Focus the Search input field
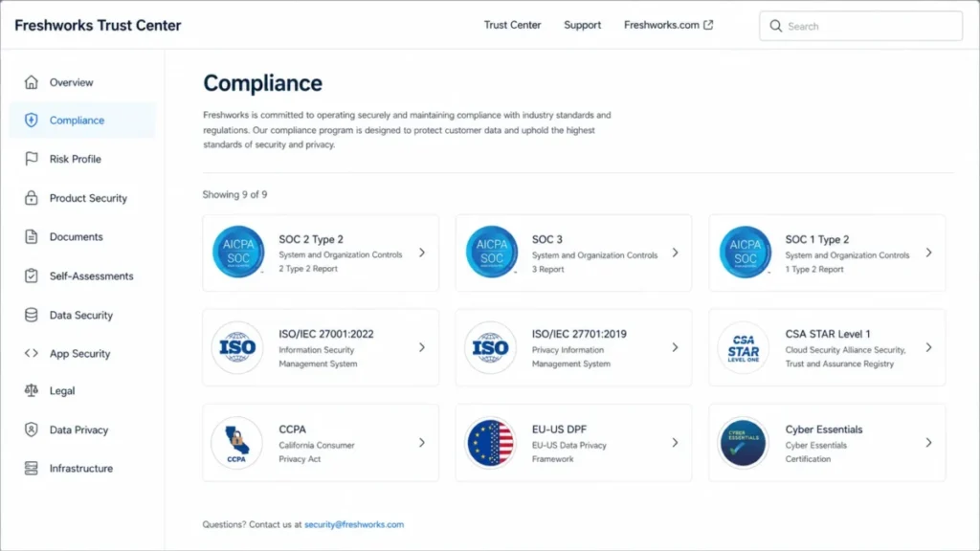This screenshot has height=551, width=980. point(861,26)
